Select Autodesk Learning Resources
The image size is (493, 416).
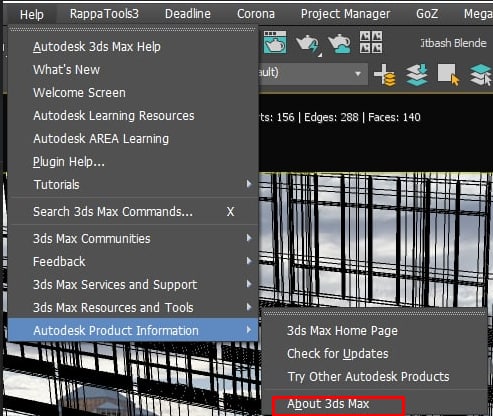coord(133,116)
